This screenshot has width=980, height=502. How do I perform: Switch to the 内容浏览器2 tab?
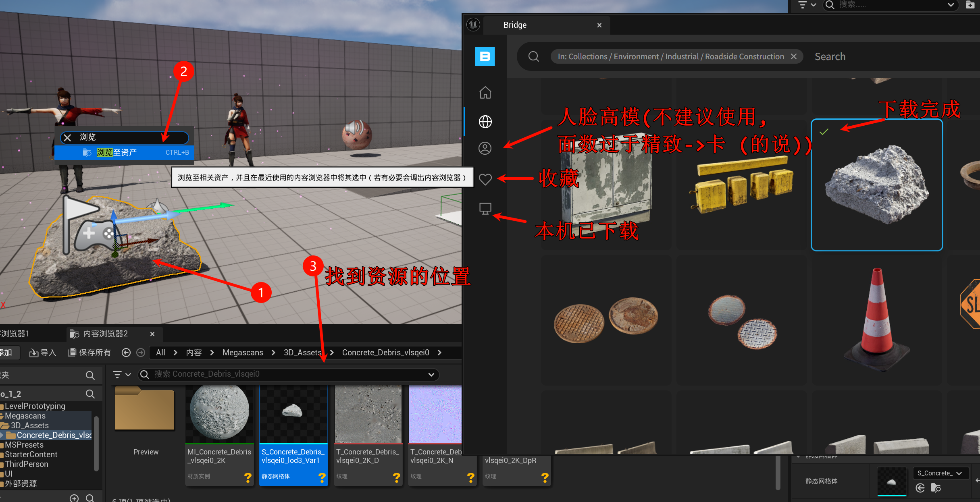click(105, 334)
